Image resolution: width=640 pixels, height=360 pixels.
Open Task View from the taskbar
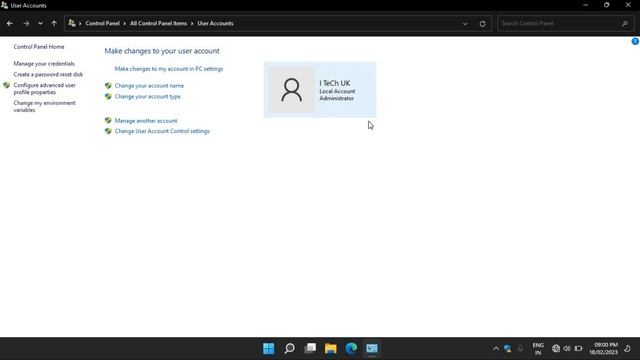point(310,349)
